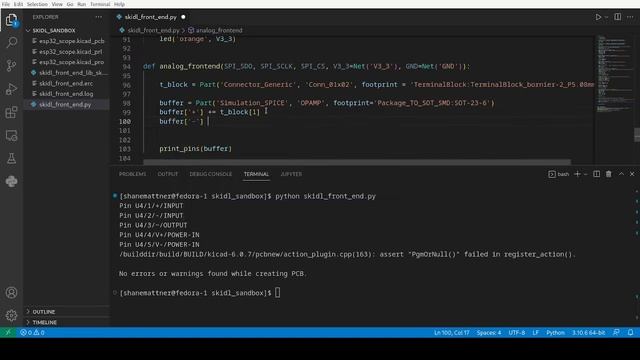Open the Python extension view

click(11, 181)
